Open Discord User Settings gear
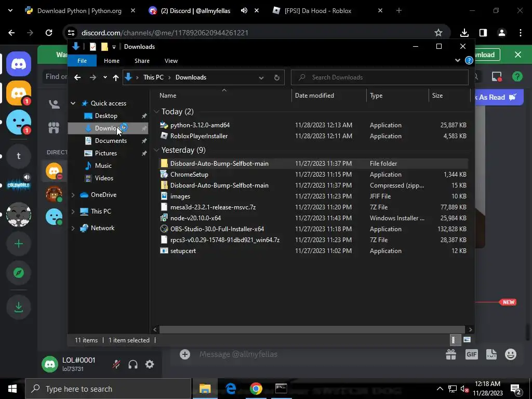This screenshot has width=532, height=399. click(150, 364)
